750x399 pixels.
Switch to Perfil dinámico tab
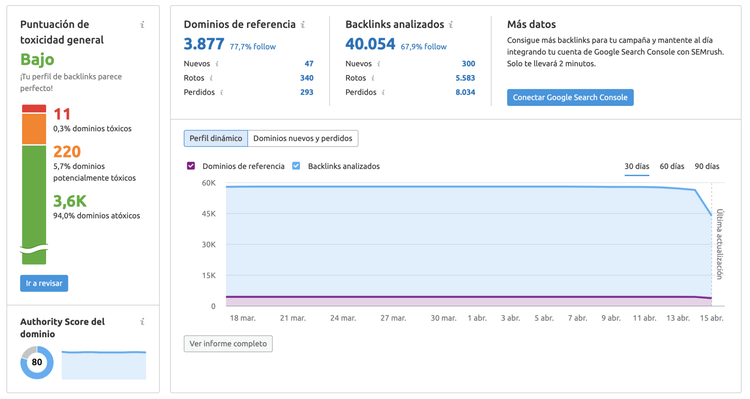(x=216, y=138)
